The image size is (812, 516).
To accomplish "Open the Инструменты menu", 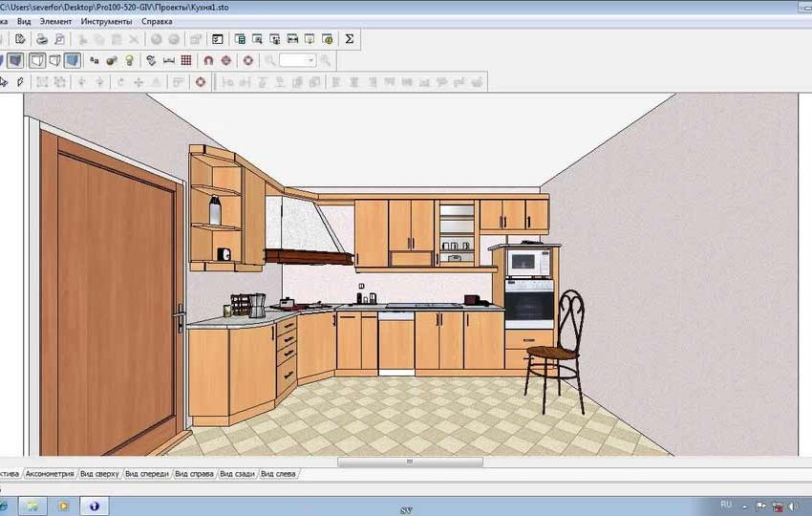I will [x=106, y=20].
